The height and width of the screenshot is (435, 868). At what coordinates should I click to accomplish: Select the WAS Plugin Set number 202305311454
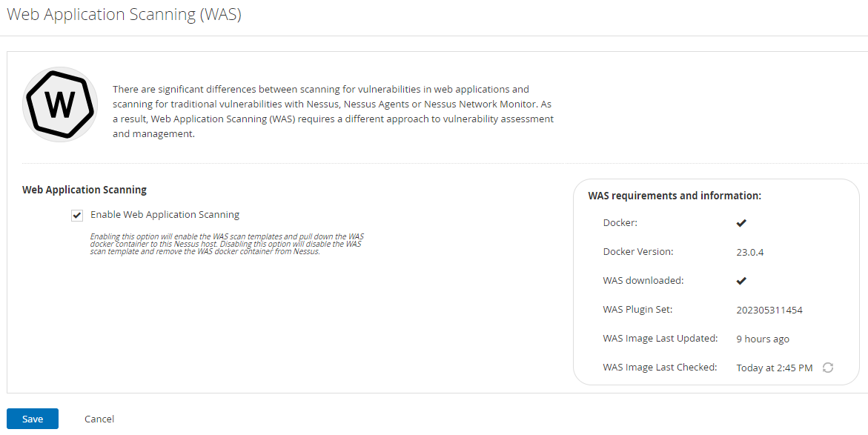point(769,310)
